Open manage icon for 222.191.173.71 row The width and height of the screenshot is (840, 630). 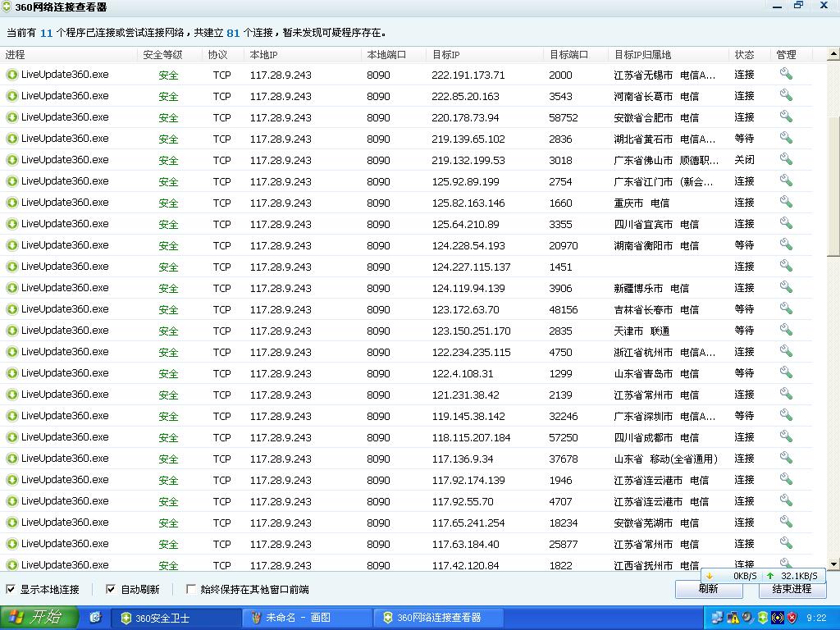[x=786, y=74]
